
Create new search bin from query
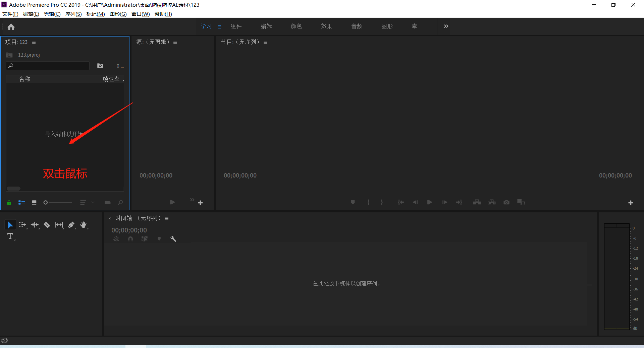(x=100, y=66)
